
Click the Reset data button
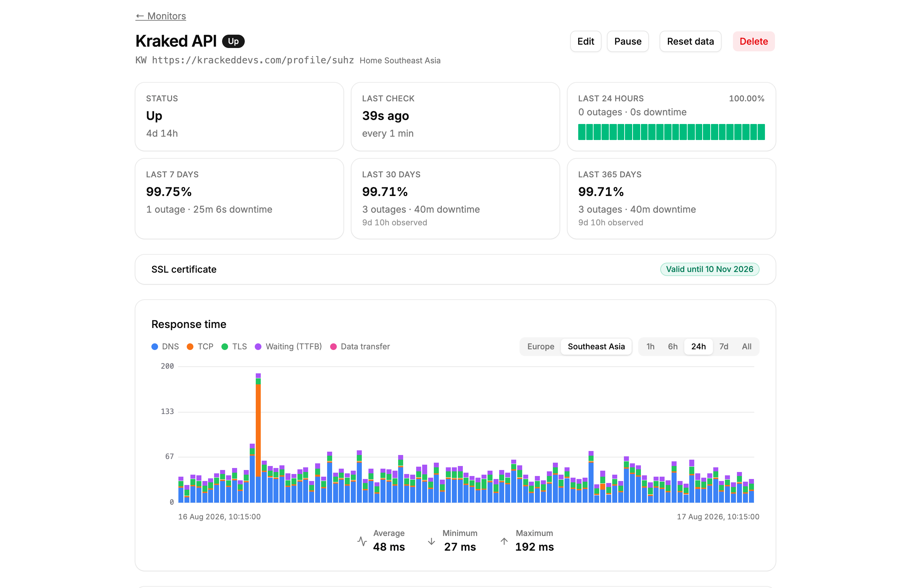[x=690, y=41]
